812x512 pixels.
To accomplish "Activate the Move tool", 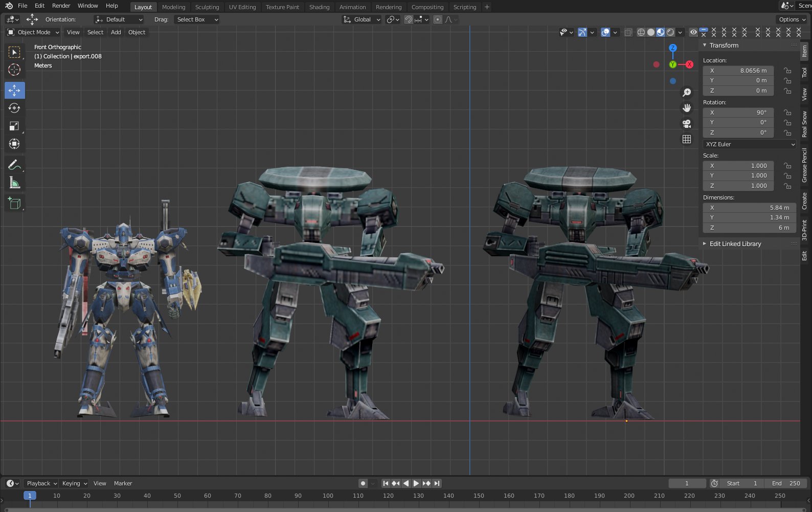I will 14,91.
